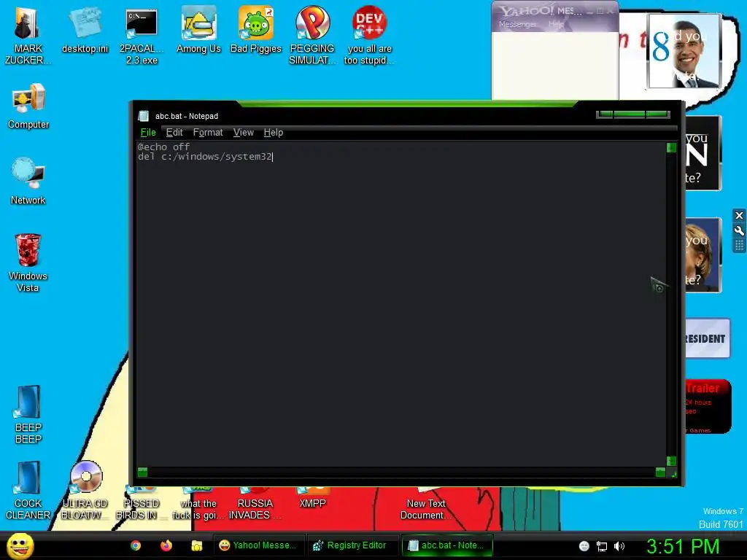
Task: Open the View menu in Notepad
Action: pyautogui.click(x=244, y=133)
